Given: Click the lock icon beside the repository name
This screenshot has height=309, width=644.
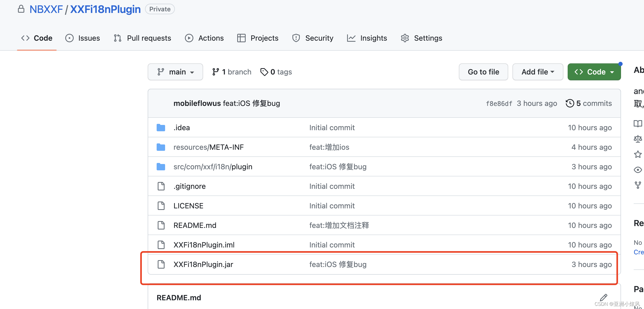Looking at the screenshot, I should pyautogui.click(x=21, y=9).
